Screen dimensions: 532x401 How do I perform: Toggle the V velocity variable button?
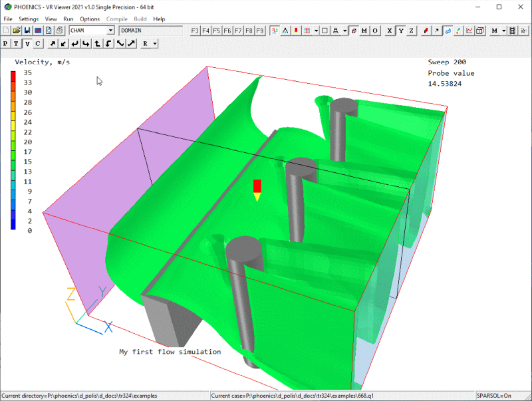[x=27, y=44]
